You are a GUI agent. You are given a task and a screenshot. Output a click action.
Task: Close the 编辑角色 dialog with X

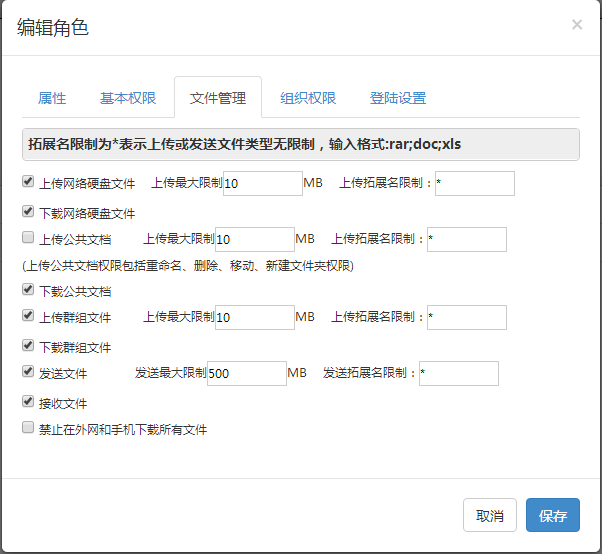tap(577, 25)
